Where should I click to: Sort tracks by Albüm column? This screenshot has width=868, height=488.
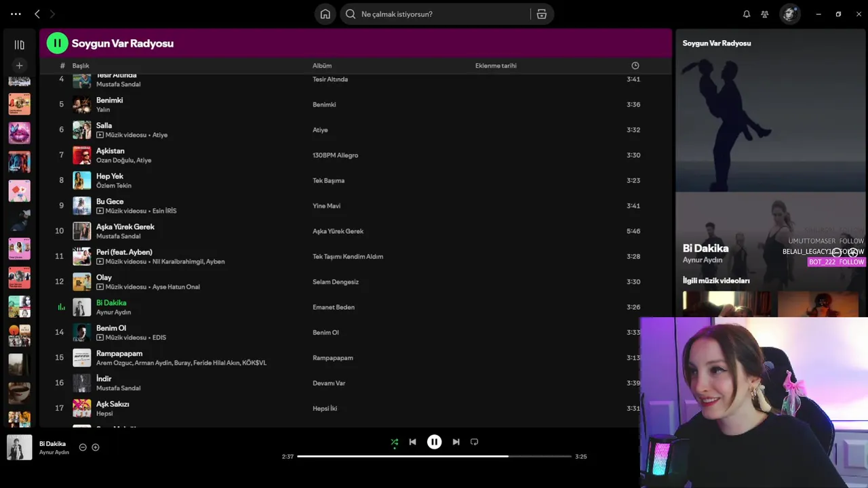(x=322, y=66)
